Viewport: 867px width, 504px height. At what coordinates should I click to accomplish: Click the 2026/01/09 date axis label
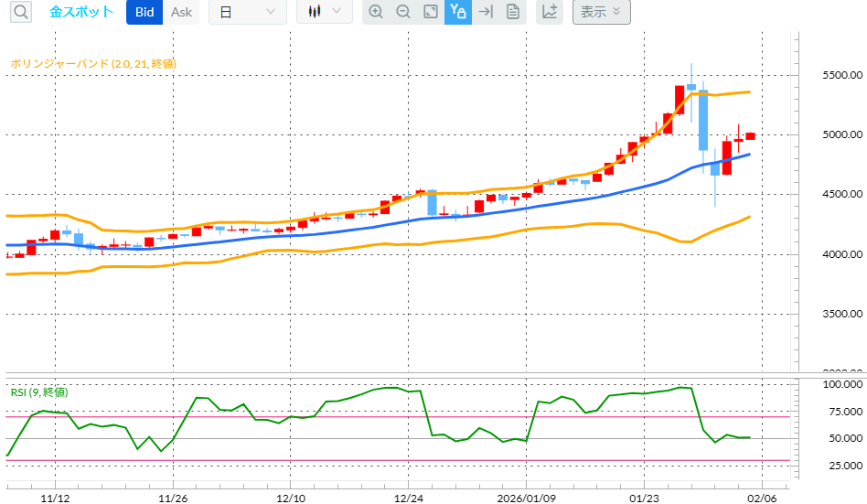527,498
